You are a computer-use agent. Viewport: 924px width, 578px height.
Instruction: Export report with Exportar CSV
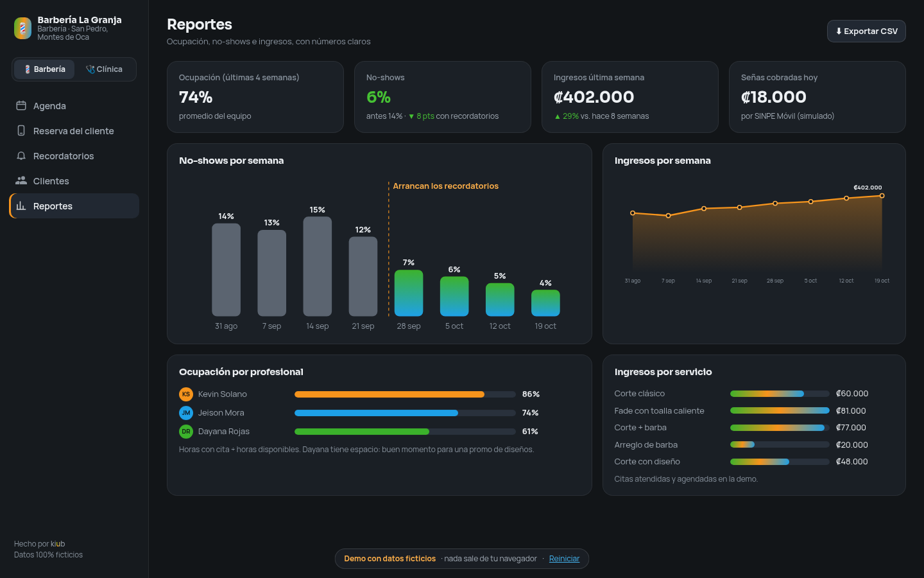point(866,31)
